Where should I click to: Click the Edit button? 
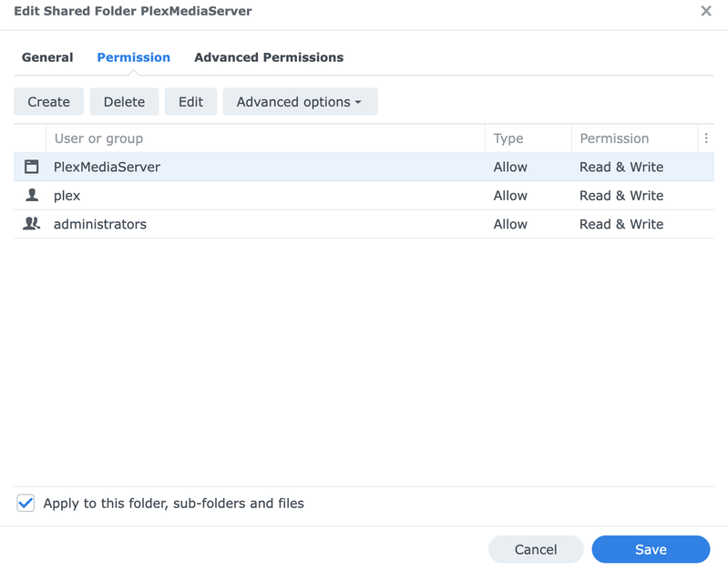(x=190, y=102)
